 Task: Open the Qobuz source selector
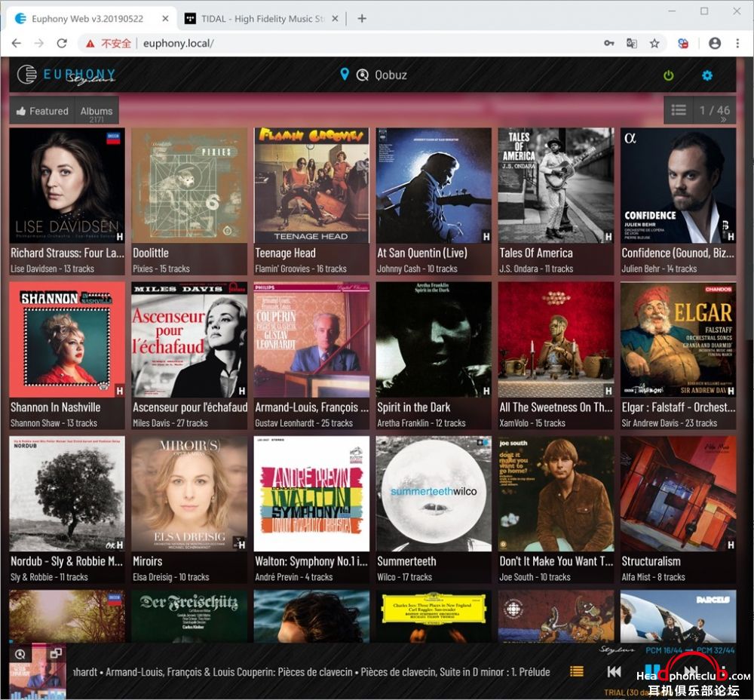tap(382, 75)
